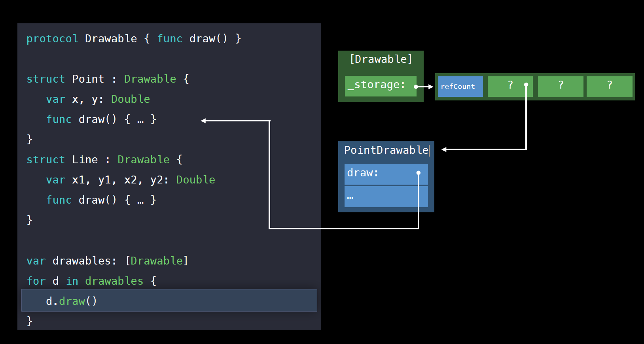Click the [Drawable] array title
This screenshot has height=344, width=644.
381,59
